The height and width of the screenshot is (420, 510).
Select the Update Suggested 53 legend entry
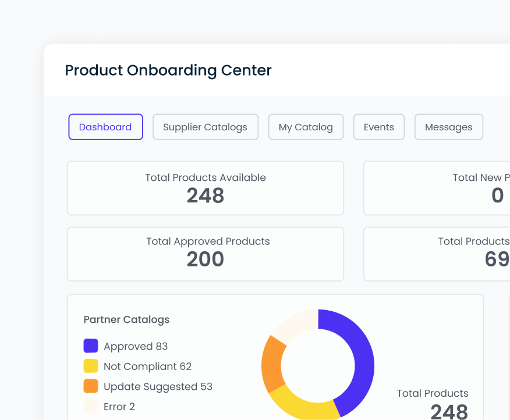tap(157, 386)
